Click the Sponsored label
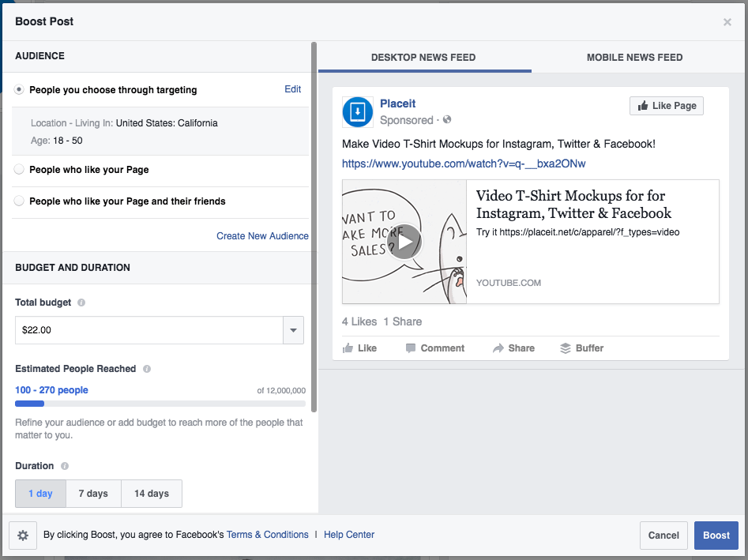 407,120
